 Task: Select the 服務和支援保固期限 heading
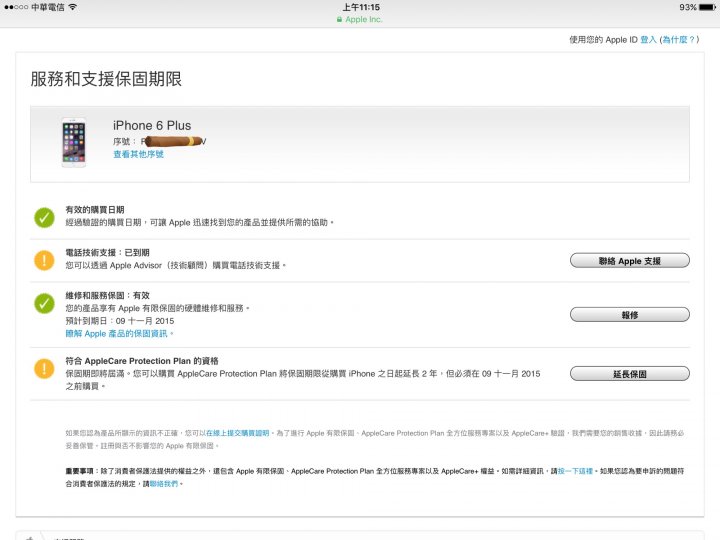point(106,79)
